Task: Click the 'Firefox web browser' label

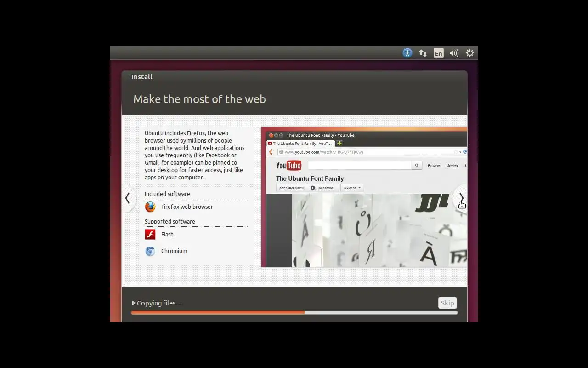Action: coord(187,207)
